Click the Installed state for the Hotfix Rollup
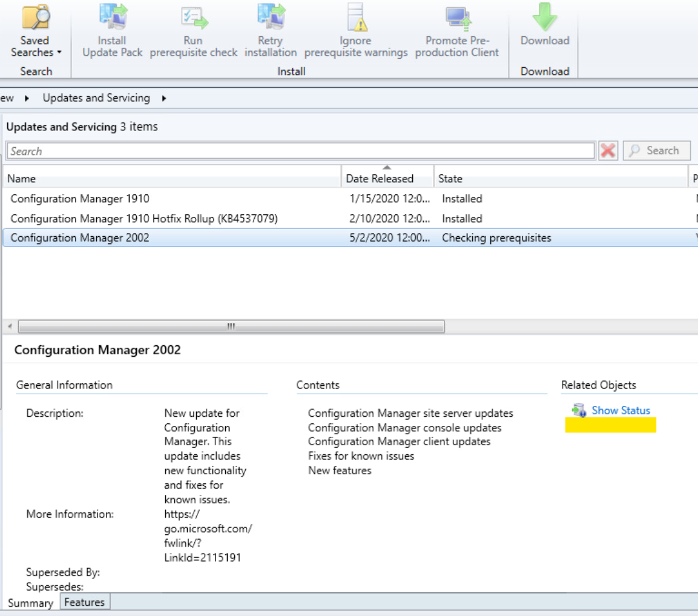The height and width of the screenshot is (616, 698). [x=462, y=219]
